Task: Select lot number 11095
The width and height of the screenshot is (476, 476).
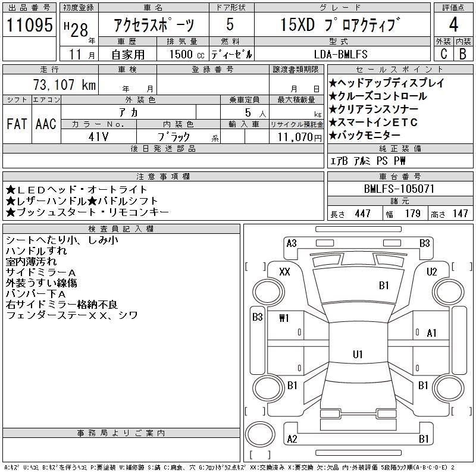Action: pos(29,24)
